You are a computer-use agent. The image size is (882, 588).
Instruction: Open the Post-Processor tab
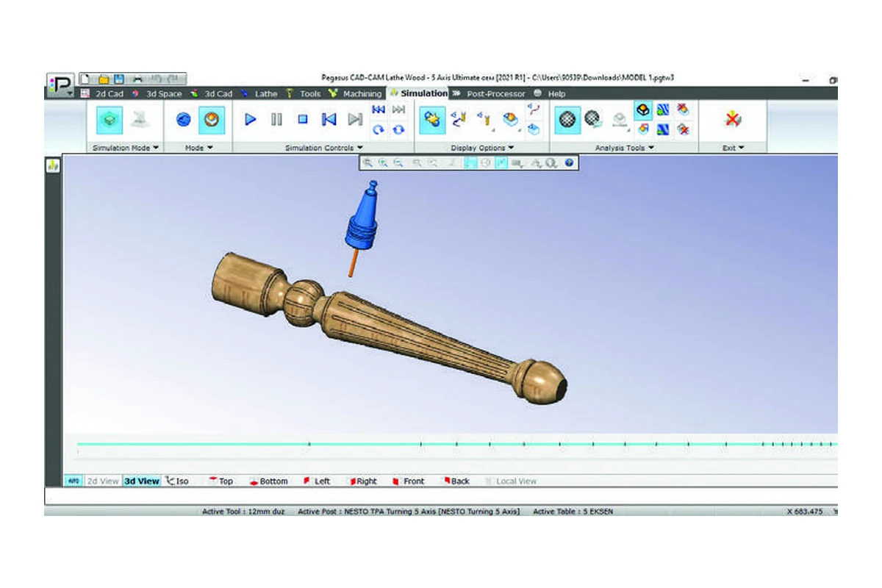[490, 94]
